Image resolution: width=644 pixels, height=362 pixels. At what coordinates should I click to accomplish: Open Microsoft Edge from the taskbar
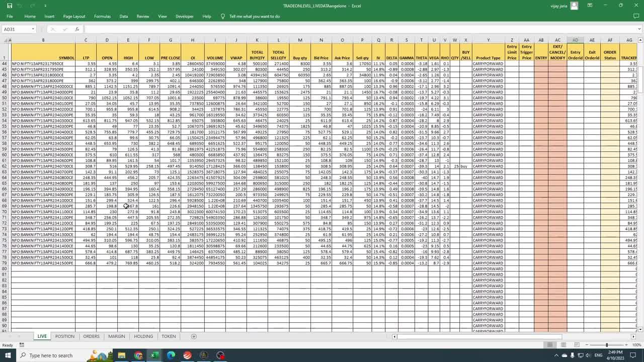(x=171, y=355)
